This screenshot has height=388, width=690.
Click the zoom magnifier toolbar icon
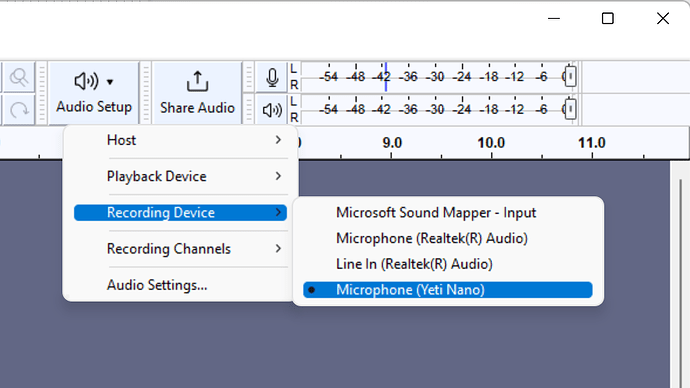(18, 77)
